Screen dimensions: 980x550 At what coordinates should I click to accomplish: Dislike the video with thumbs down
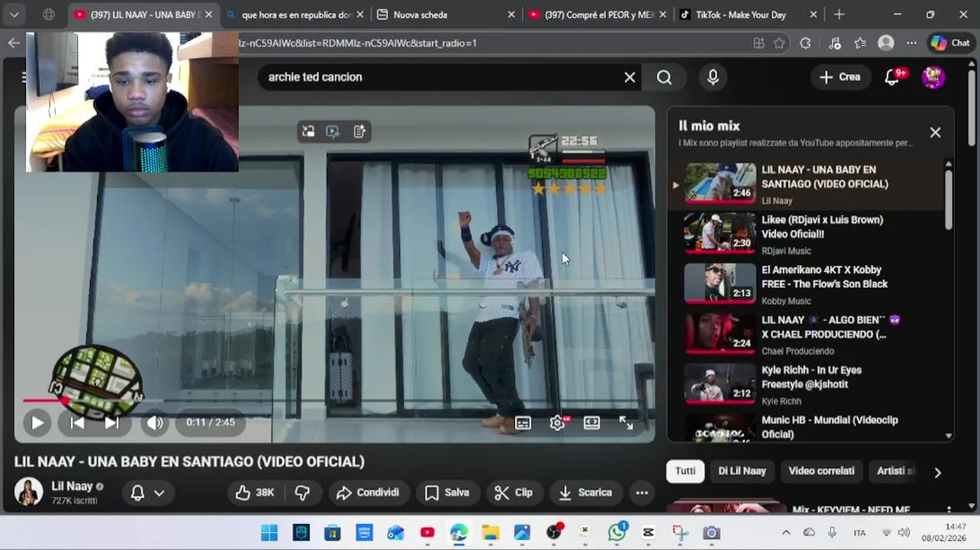pyautogui.click(x=302, y=493)
